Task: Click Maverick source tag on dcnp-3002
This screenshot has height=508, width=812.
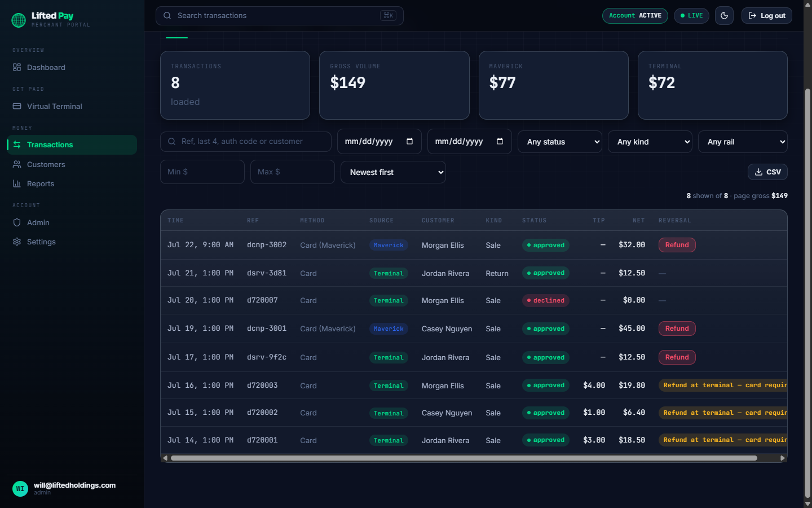Action: click(389, 246)
